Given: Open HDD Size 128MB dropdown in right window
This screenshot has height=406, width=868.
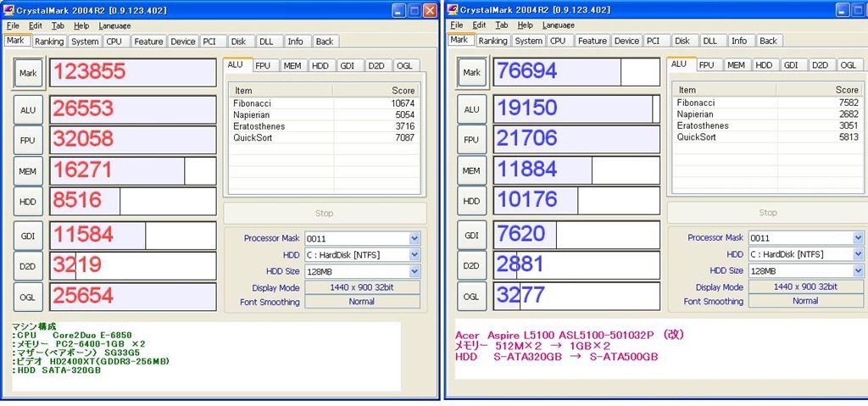Looking at the screenshot, I should point(858,270).
